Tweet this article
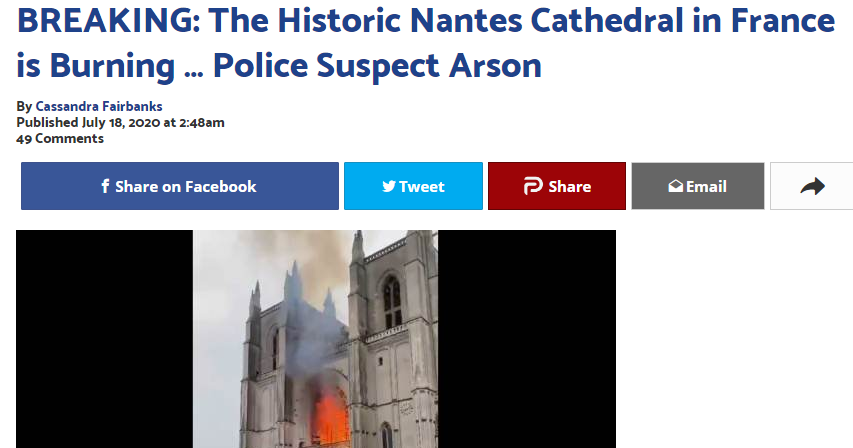853x448 pixels. click(413, 186)
